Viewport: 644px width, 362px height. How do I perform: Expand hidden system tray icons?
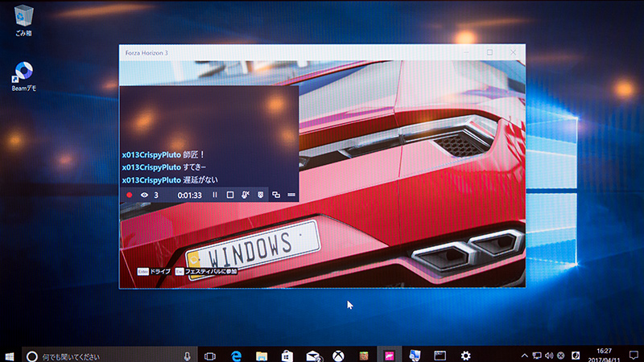coord(525,356)
